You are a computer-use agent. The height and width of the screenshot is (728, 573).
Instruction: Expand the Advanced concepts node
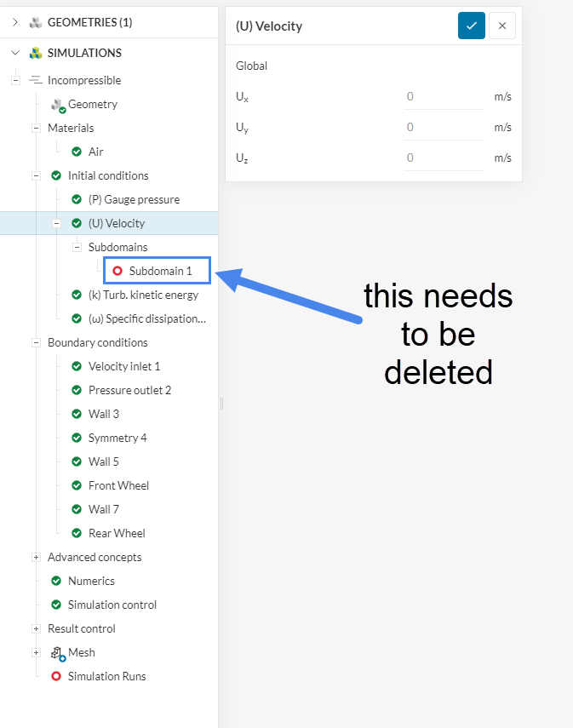click(36, 557)
